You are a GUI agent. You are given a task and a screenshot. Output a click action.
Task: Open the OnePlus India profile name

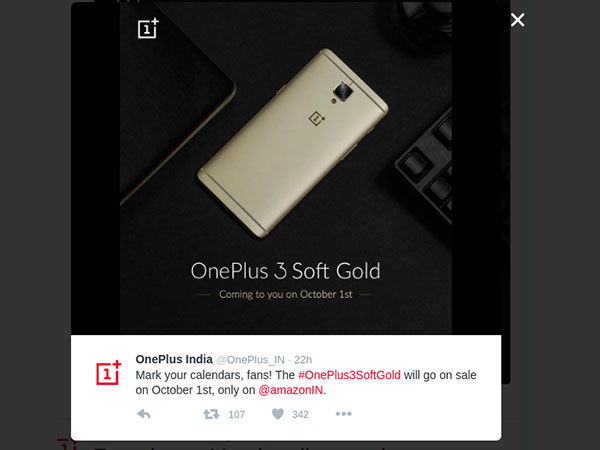click(x=174, y=359)
